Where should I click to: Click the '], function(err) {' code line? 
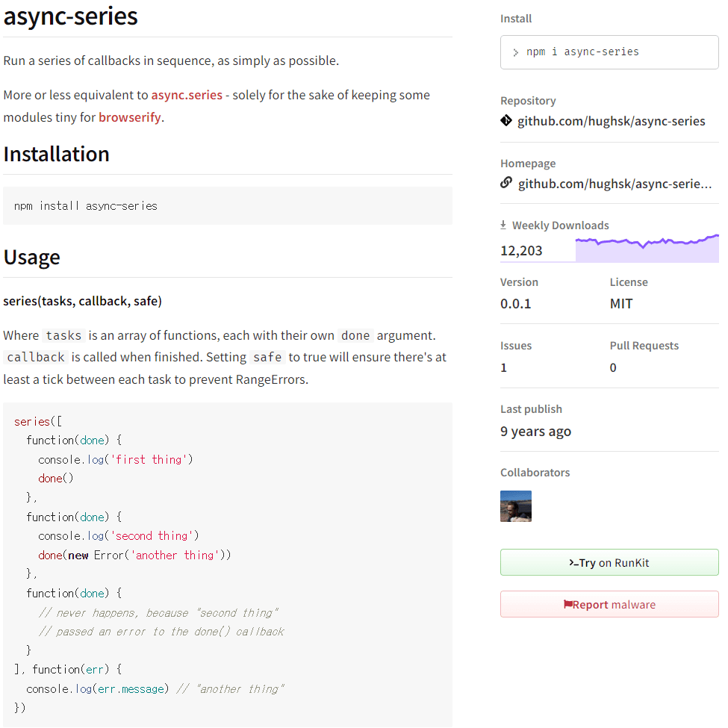pos(68,670)
